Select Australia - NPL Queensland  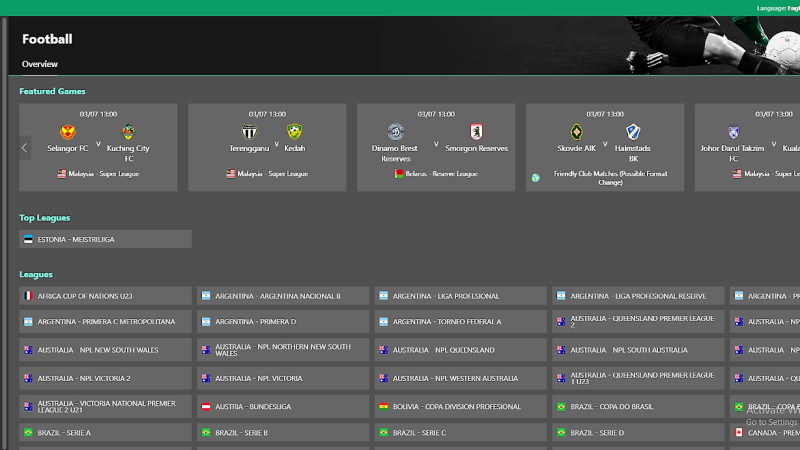pos(460,350)
